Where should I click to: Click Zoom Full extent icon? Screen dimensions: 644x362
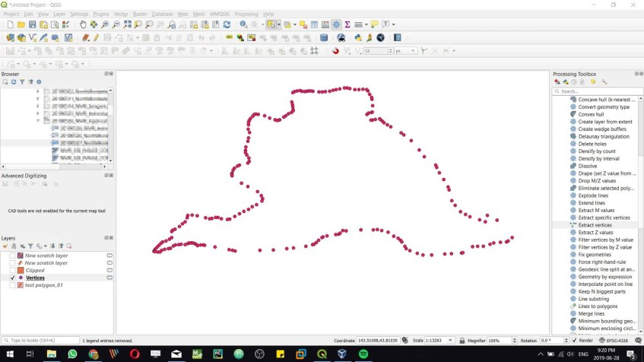coord(127,24)
